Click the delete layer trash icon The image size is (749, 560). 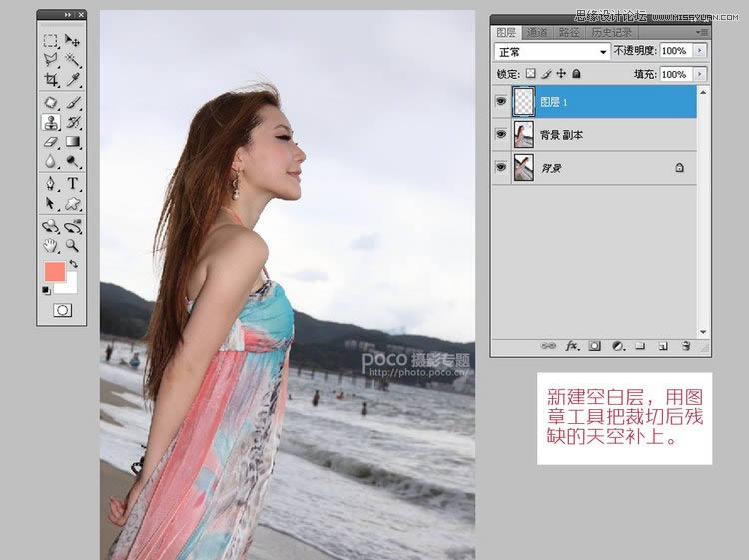(x=686, y=346)
